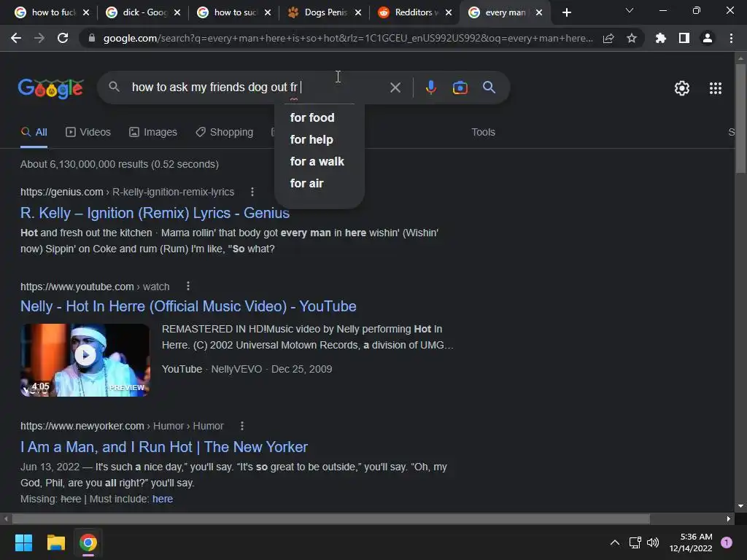
Task: Open the Chrome profile avatar menu
Action: pos(708,38)
